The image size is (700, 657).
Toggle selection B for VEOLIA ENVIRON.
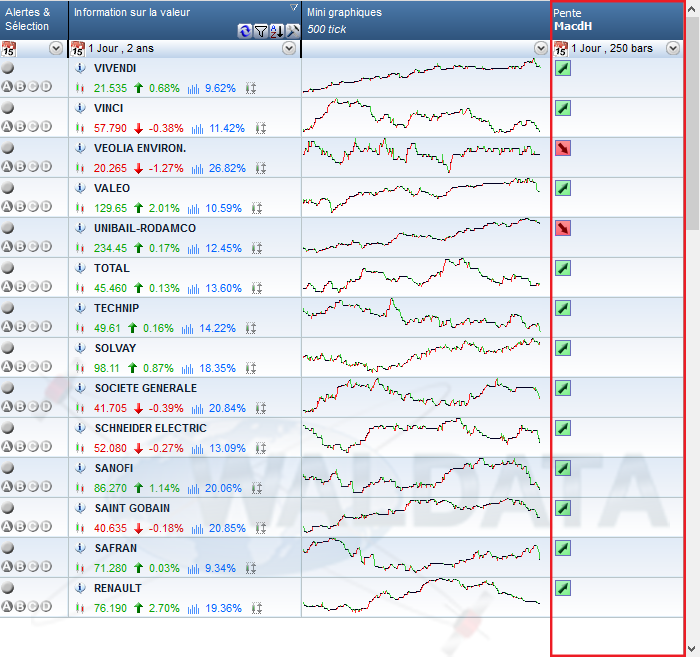20,166
